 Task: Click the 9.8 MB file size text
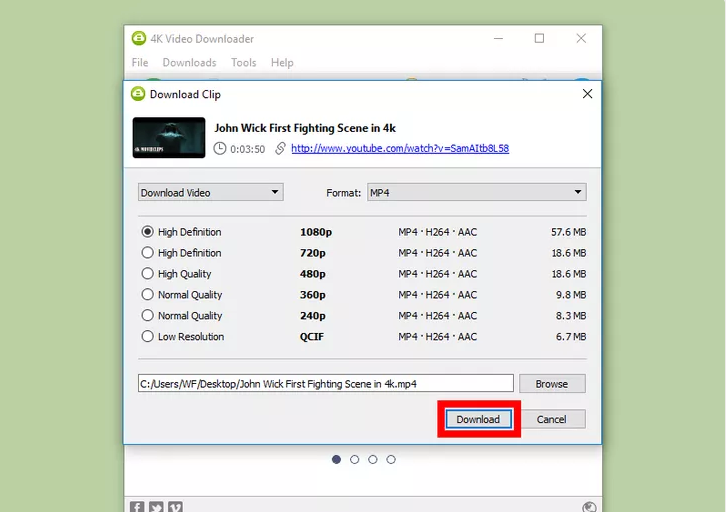point(571,295)
